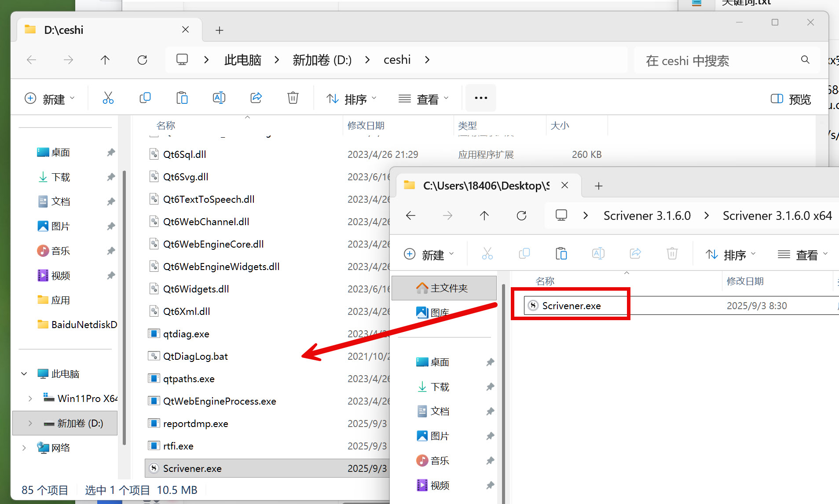Image resolution: width=839 pixels, height=504 pixels.
Task: Select Scrivener.exe in the right window
Action: click(x=571, y=306)
